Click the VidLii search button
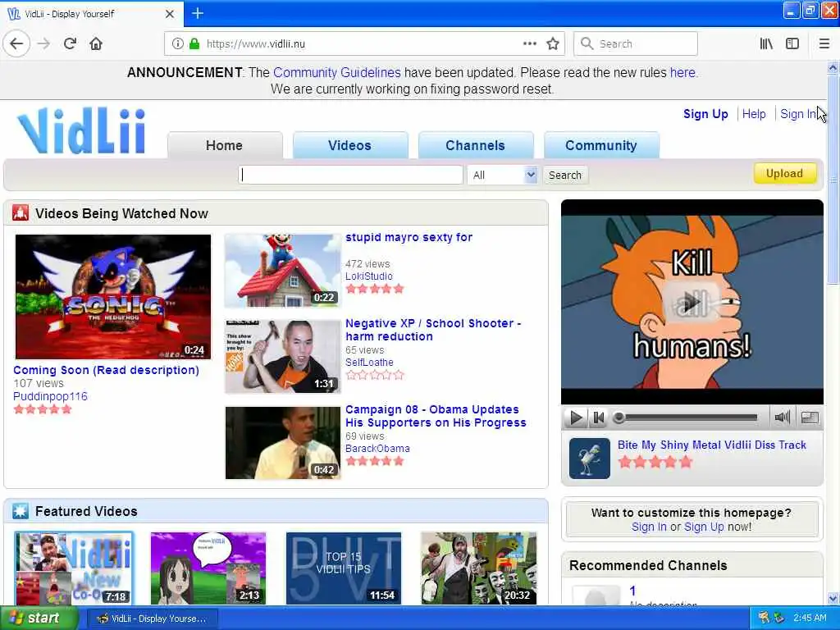Screen dimensions: 840x630 (x=564, y=176)
